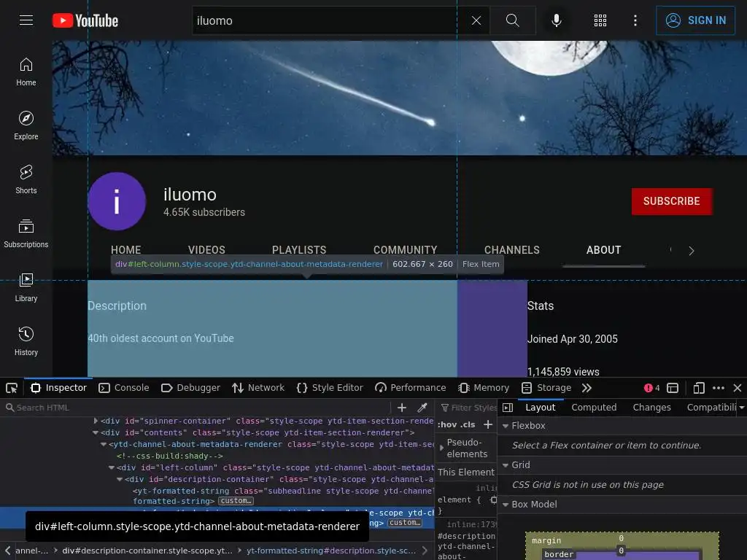Switch to Inspector tab

pyautogui.click(x=58, y=388)
